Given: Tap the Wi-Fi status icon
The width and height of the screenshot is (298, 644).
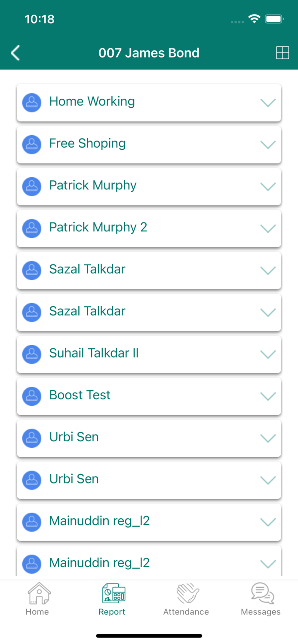Looking at the screenshot, I should (254, 19).
